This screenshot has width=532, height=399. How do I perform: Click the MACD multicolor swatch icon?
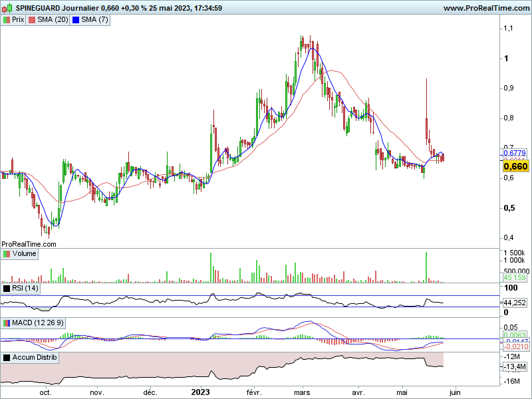click(7, 323)
